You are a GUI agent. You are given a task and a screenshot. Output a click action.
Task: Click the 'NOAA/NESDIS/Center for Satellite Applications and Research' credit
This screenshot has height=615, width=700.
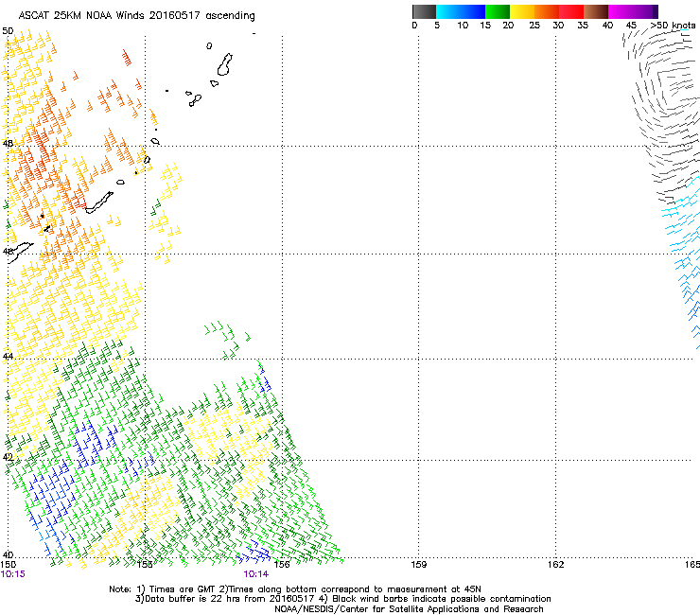[409, 609]
